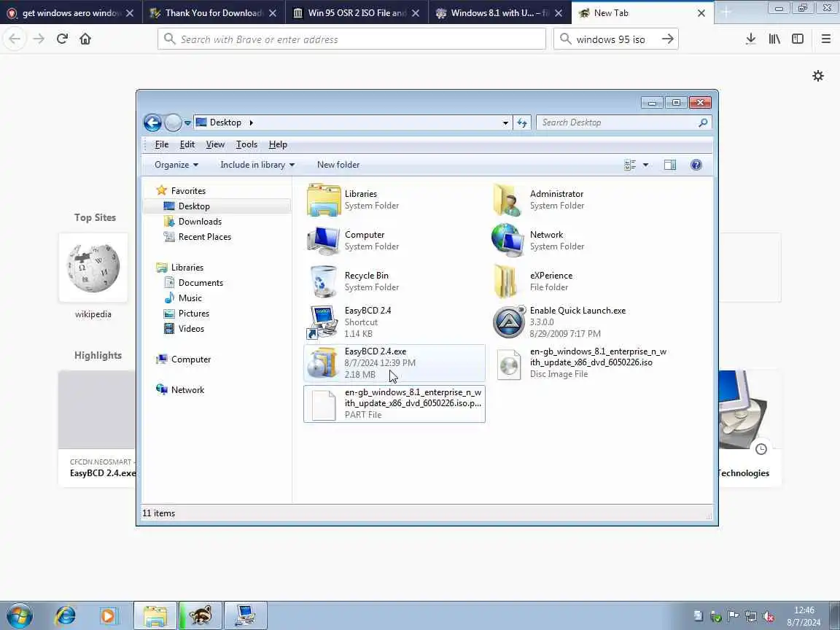Expand address bar history dropdown
This screenshot has height=630, width=840.
[x=505, y=122]
